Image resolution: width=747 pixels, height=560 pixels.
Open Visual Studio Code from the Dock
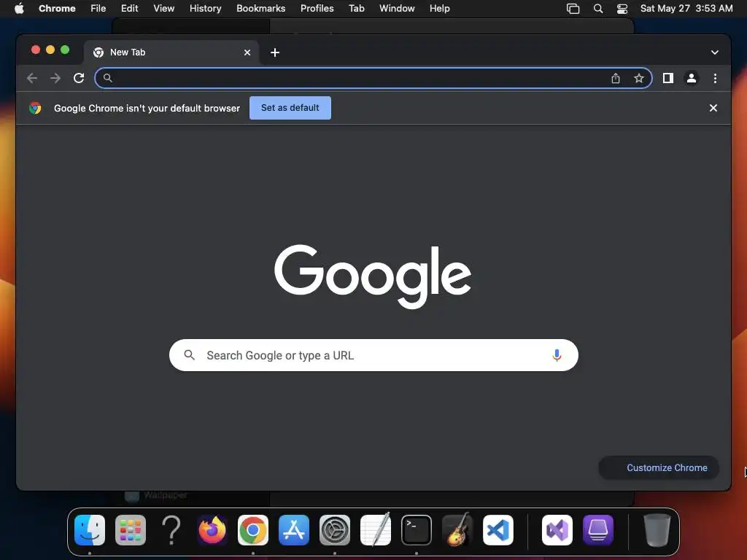coord(498,530)
